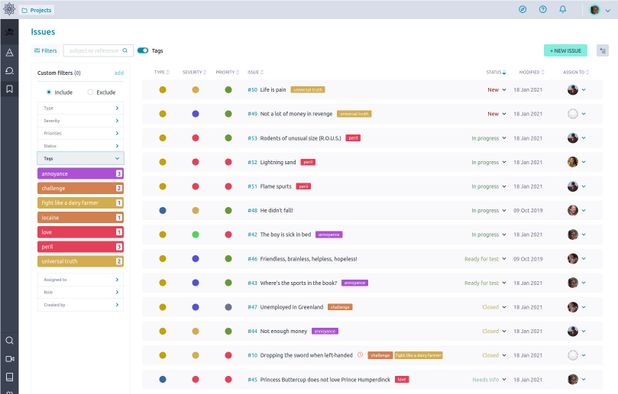
Task: Click the red severity dot on issue #53
Action: coord(195,138)
